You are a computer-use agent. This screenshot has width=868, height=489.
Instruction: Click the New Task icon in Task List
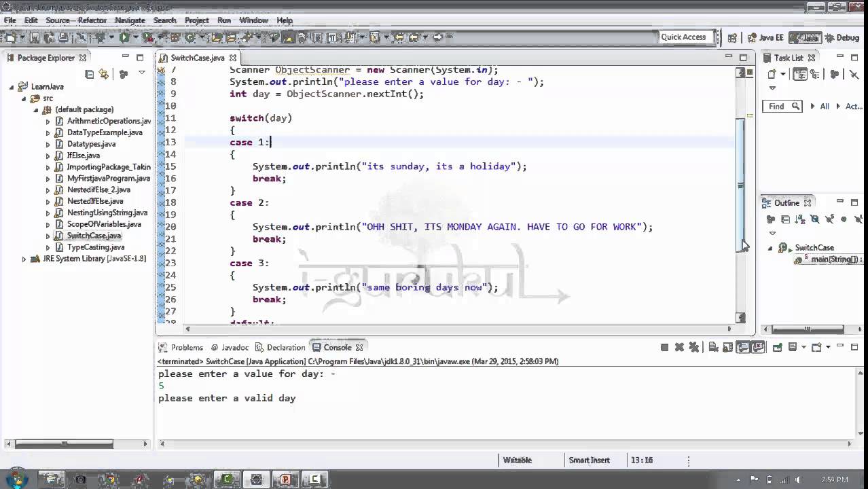[x=772, y=74]
